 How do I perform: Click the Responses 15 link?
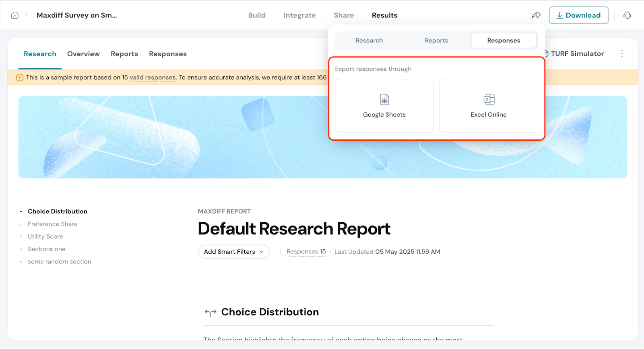306,252
